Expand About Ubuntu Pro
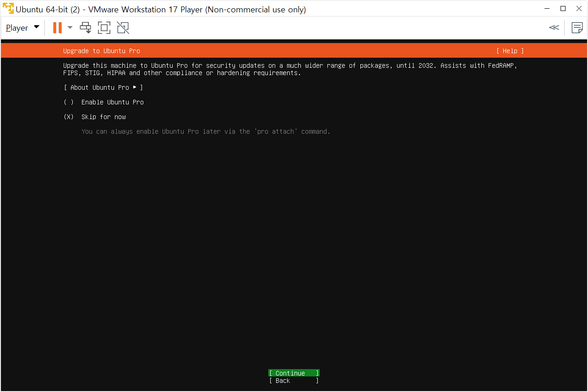Screen dimensions: 588x392 (x=103, y=87)
